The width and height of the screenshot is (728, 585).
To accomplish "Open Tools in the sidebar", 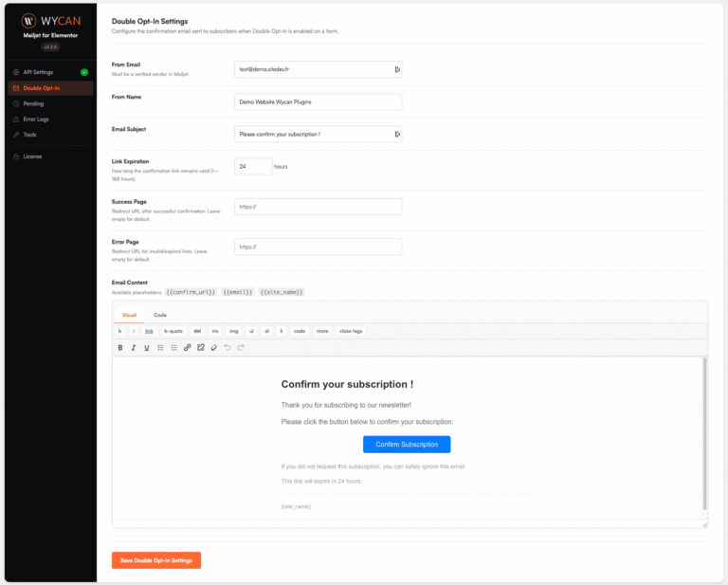I will (50, 135).
